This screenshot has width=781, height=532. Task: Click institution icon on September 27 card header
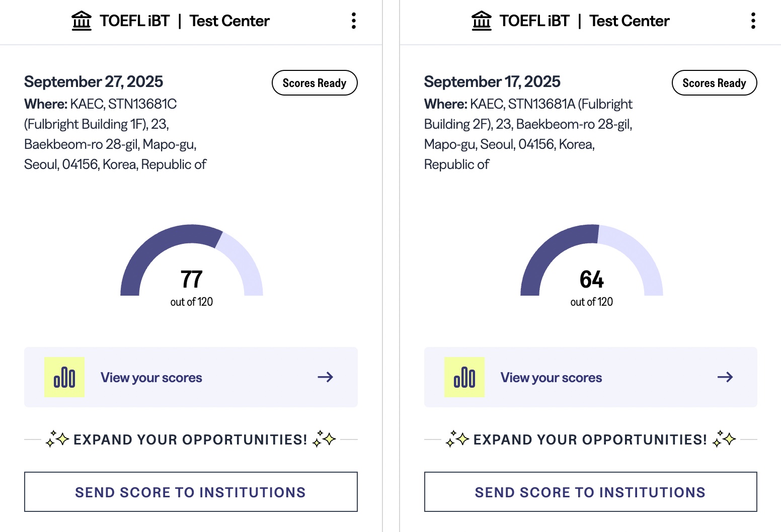click(x=82, y=21)
